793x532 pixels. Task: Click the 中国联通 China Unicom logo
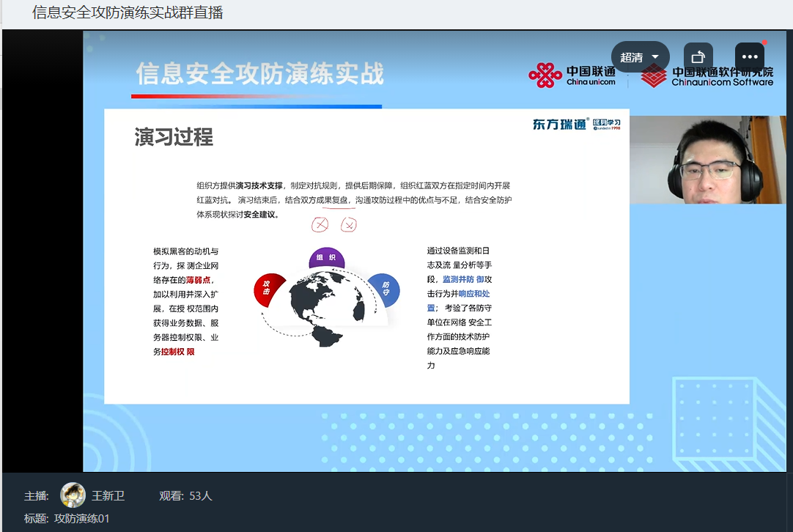572,75
